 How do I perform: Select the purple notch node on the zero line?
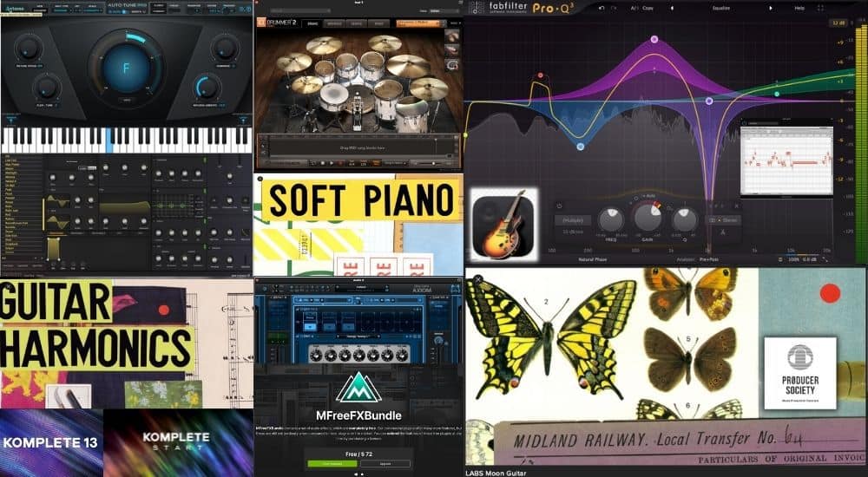tap(709, 101)
